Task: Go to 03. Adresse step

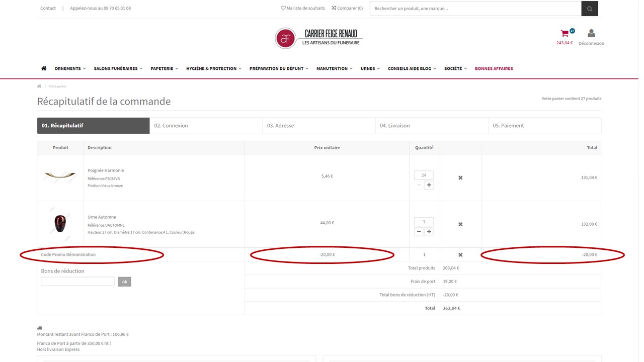Action: [x=319, y=126]
